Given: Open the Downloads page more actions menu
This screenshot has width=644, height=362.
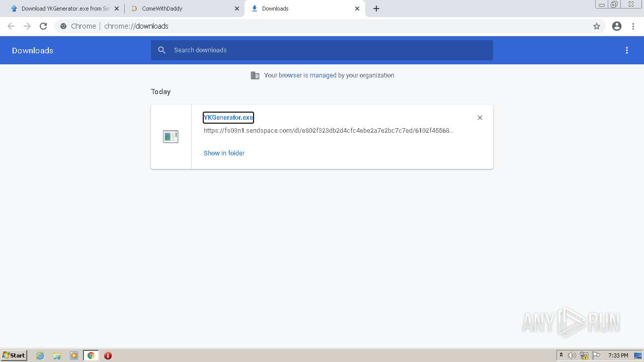Looking at the screenshot, I should (627, 50).
